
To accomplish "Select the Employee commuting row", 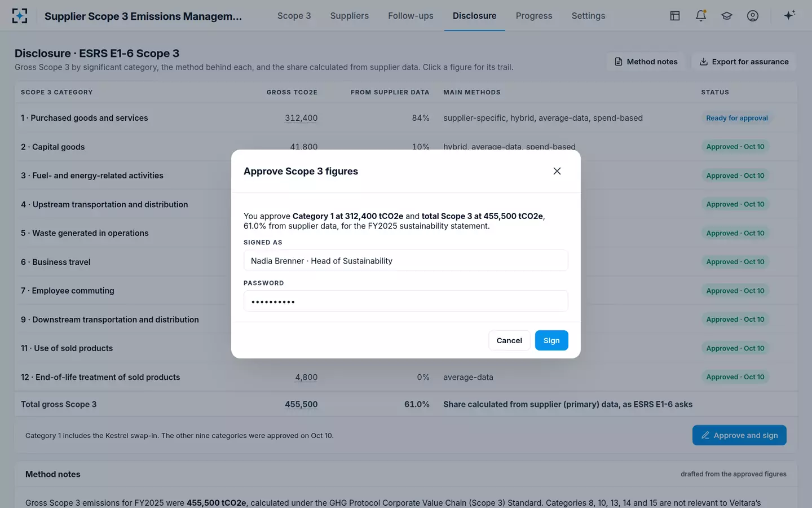I will pos(406,291).
